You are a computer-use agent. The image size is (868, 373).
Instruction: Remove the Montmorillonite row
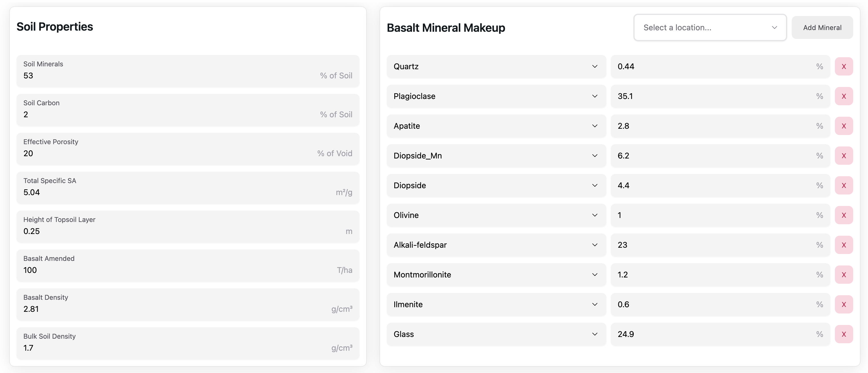[843, 275]
